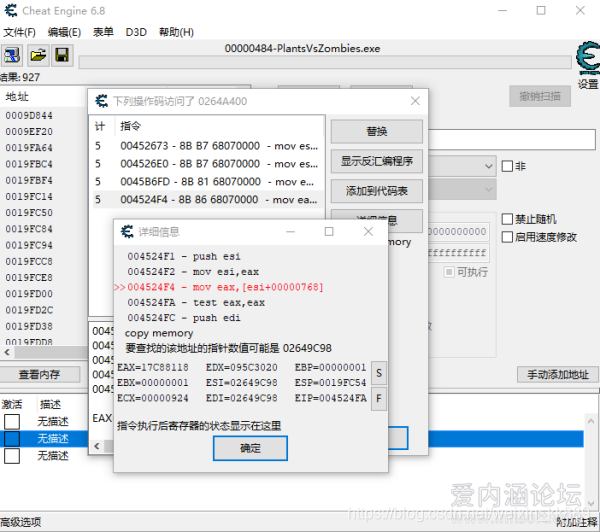This screenshot has width=600, height=532.
Task: Click the S stack button
Action: 378,373
